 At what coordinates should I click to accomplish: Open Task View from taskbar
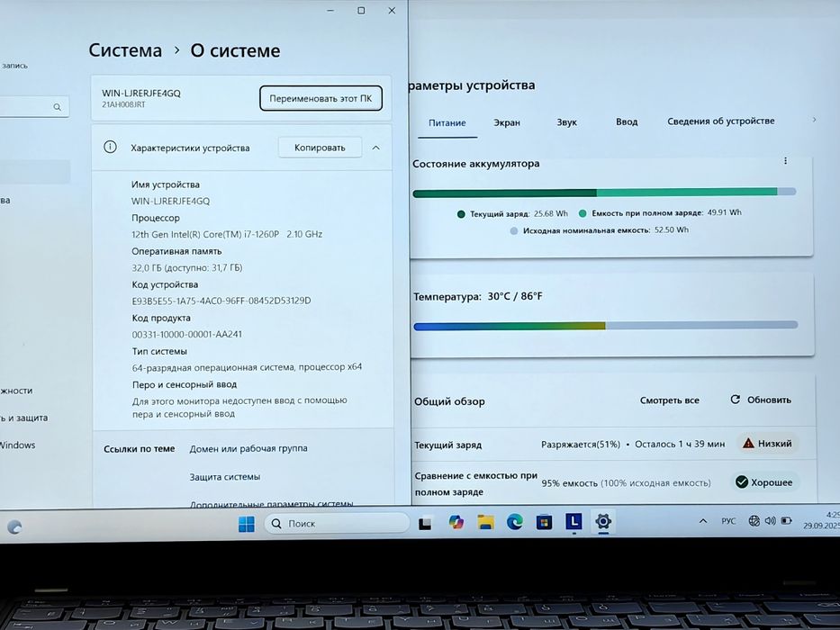[425, 523]
